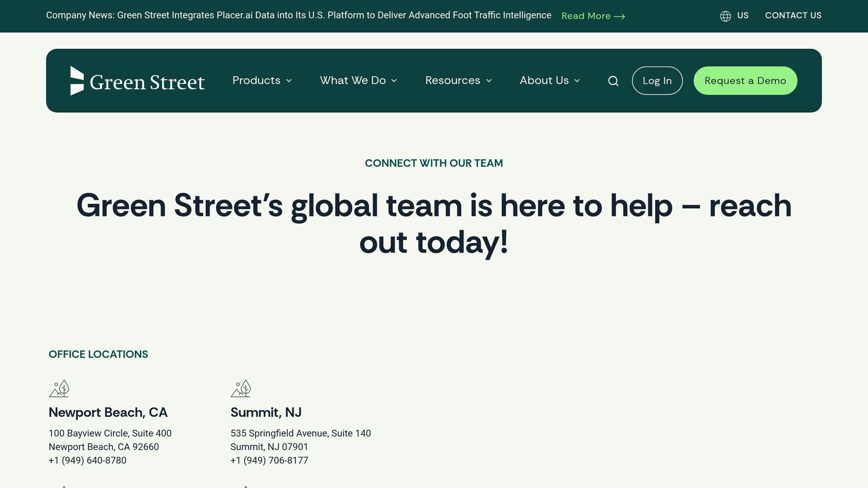Open the About Us menu

(x=544, y=80)
